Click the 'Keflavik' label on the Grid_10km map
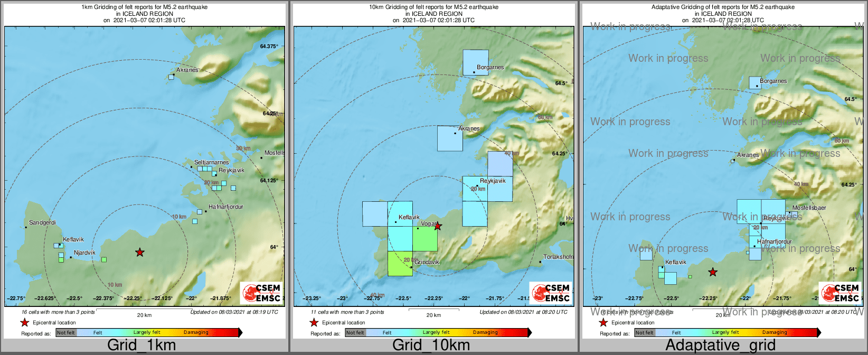The height and width of the screenshot is (355, 868). [409, 217]
